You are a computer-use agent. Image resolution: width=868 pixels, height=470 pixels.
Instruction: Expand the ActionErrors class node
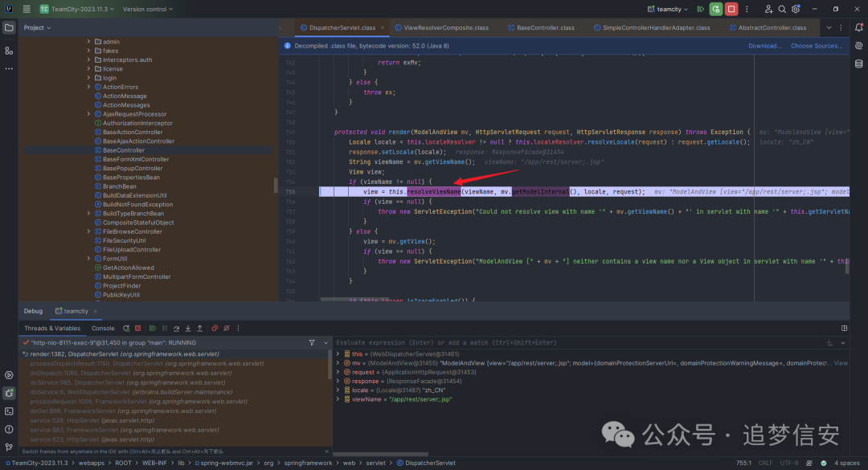pyautogui.click(x=88, y=87)
